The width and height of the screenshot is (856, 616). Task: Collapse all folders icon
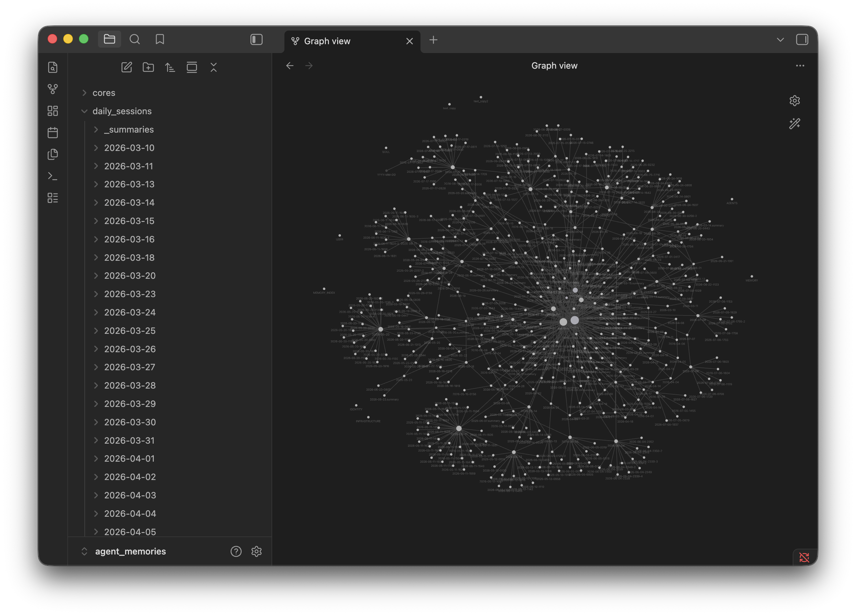point(214,68)
